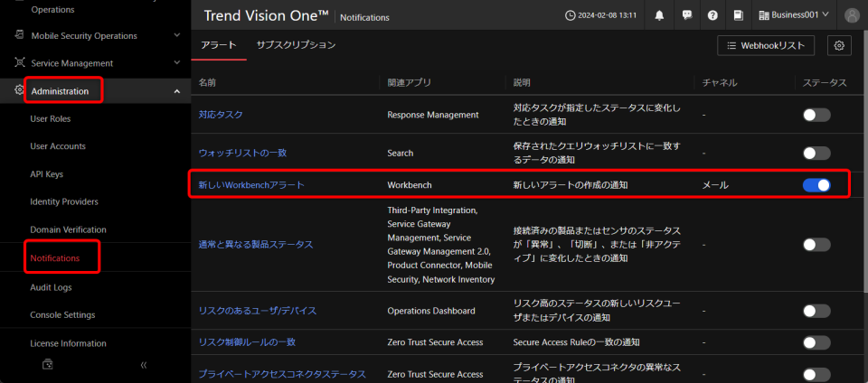Click the Response Management app cell

pos(433,115)
